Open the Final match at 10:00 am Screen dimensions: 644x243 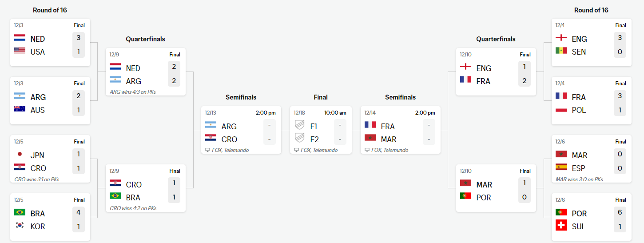[321, 130]
